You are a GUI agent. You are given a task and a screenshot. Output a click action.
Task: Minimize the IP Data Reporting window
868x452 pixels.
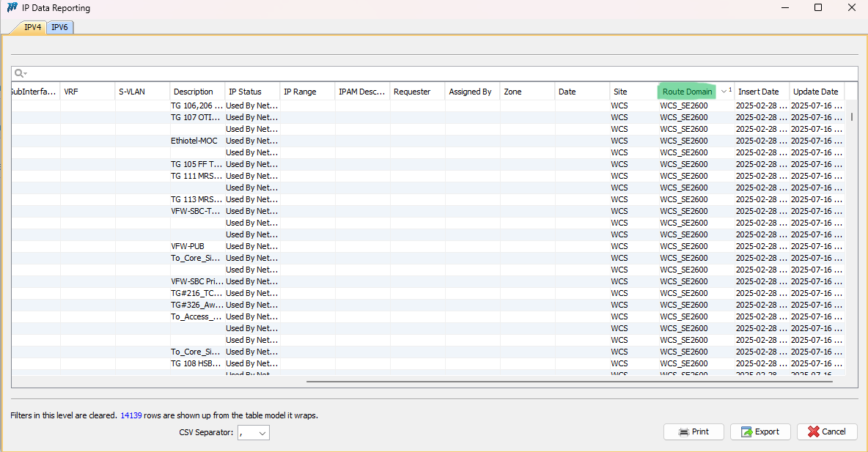(785, 8)
